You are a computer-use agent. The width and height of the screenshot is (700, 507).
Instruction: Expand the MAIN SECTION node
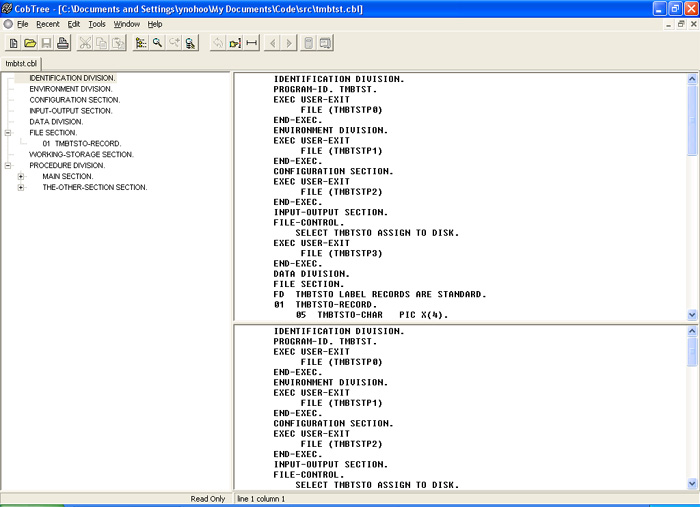click(x=21, y=176)
